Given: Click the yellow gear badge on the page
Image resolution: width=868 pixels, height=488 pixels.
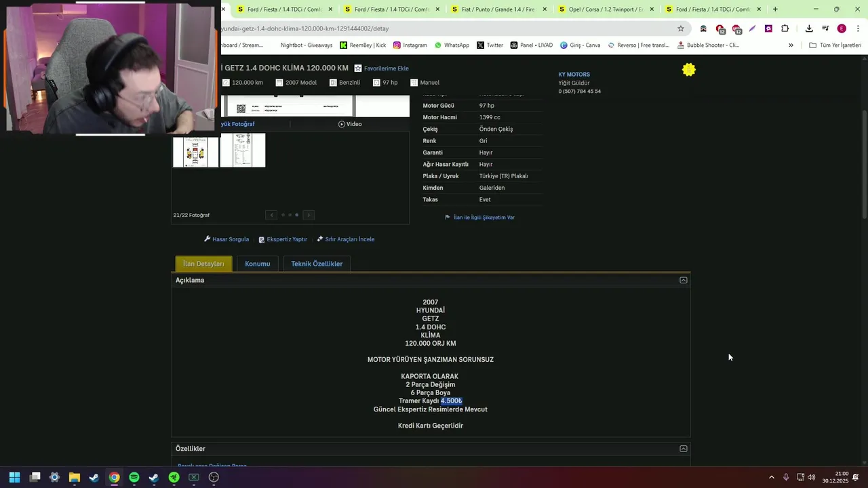Looking at the screenshot, I should [689, 69].
